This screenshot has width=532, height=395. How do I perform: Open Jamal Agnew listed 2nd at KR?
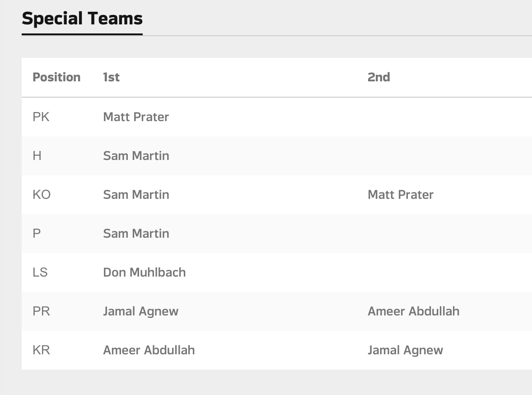click(405, 350)
